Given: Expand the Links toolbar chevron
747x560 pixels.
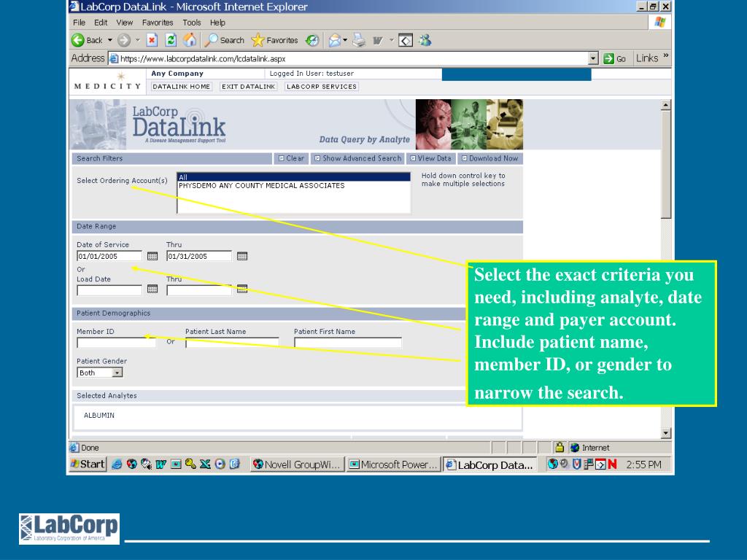Looking at the screenshot, I should click(x=666, y=56).
